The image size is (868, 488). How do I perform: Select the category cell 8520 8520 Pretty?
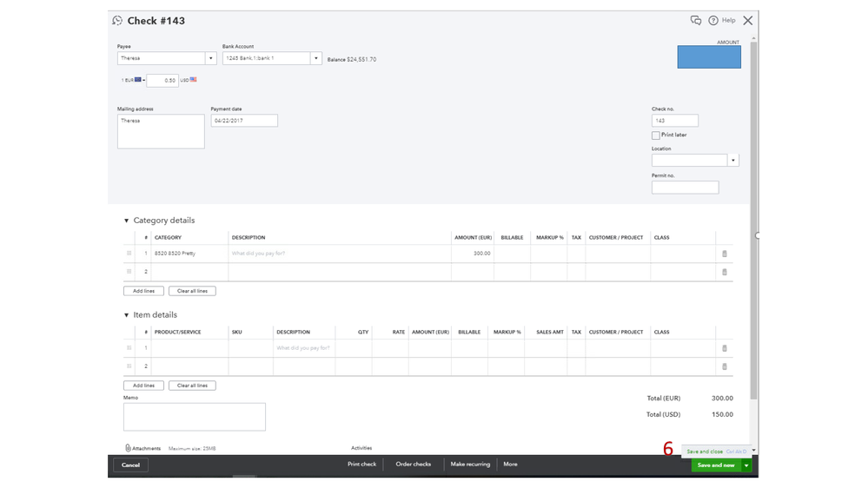[x=189, y=254]
